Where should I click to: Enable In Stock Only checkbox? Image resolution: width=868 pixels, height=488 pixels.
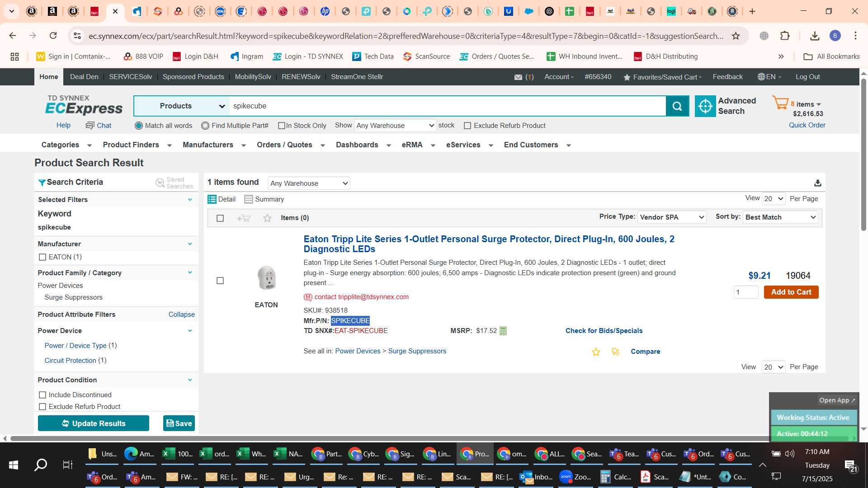(282, 126)
